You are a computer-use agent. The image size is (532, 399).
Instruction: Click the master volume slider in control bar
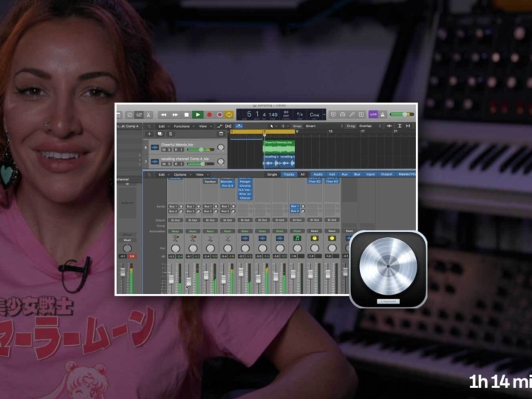pyautogui.click(x=402, y=115)
